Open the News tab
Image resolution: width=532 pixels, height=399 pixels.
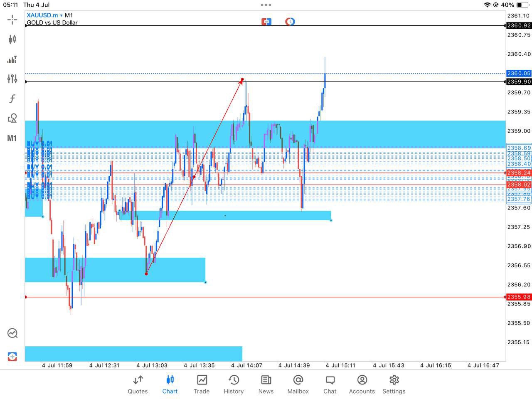pos(266,384)
